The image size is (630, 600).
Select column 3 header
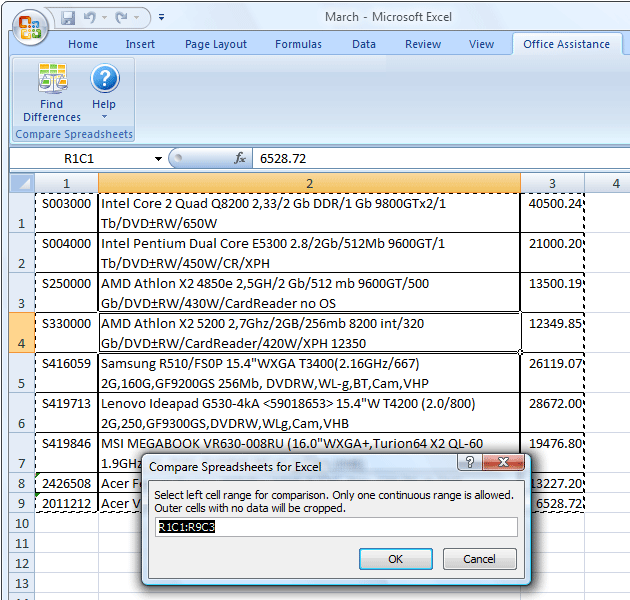click(552, 183)
